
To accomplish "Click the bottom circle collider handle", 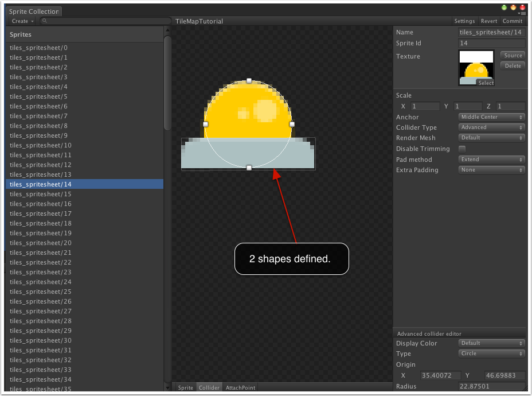I will pyautogui.click(x=249, y=168).
